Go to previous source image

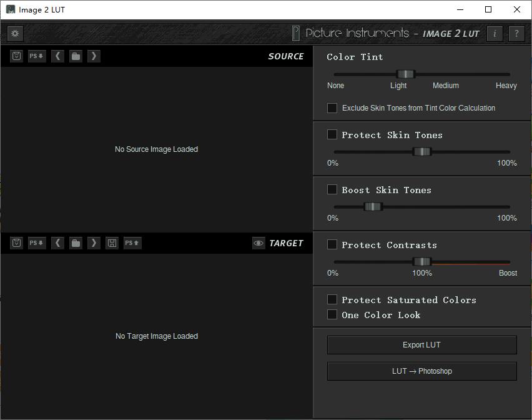(57, 56)
